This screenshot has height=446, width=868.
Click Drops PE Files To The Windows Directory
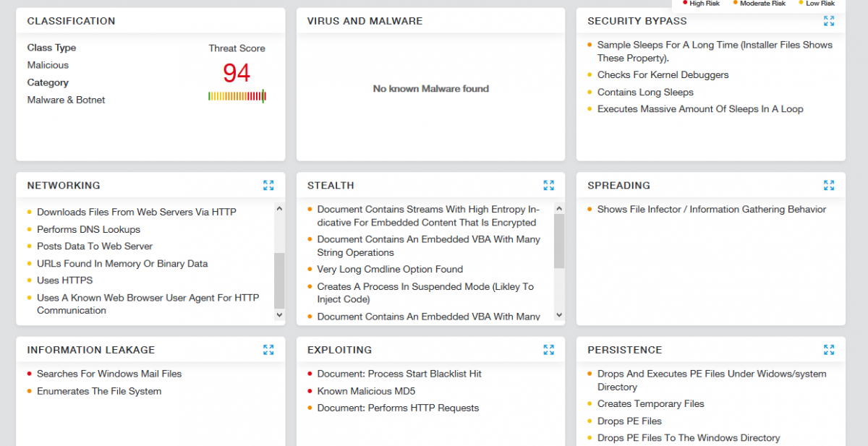(688, 438)
